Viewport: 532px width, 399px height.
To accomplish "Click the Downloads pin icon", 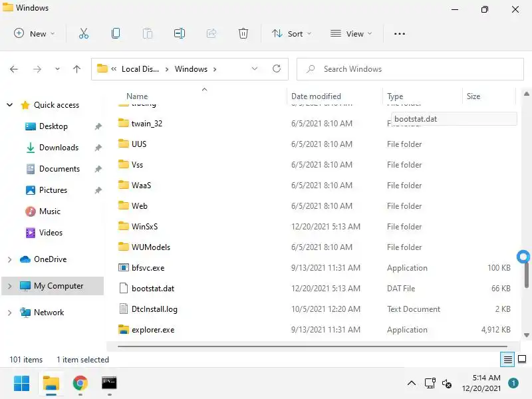I will [98, 148].
